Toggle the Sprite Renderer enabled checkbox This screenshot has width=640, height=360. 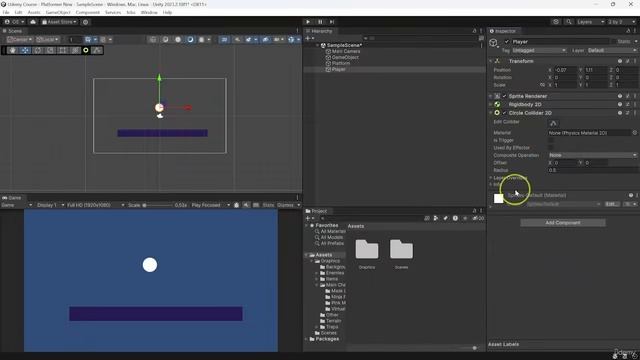pos(504,96)
